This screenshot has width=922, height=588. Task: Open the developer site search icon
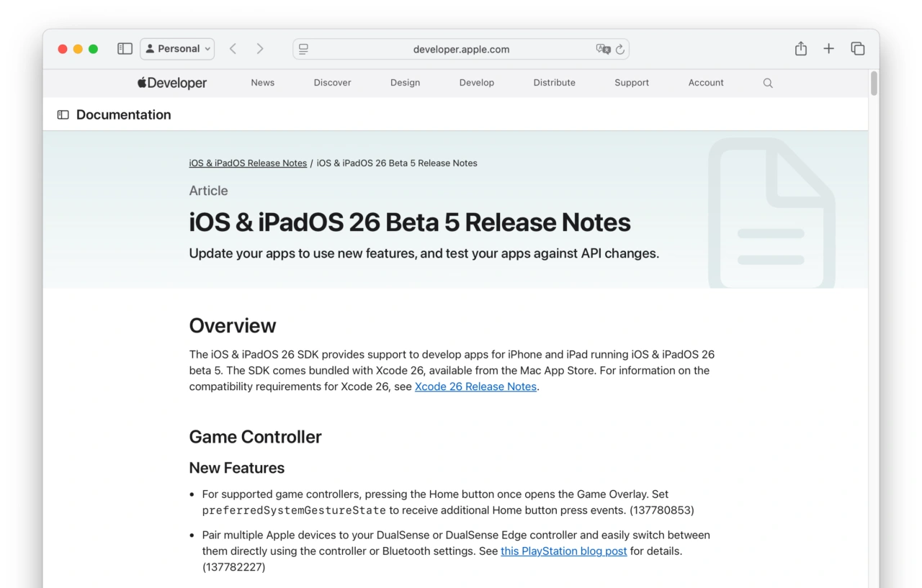coord(768,83)
